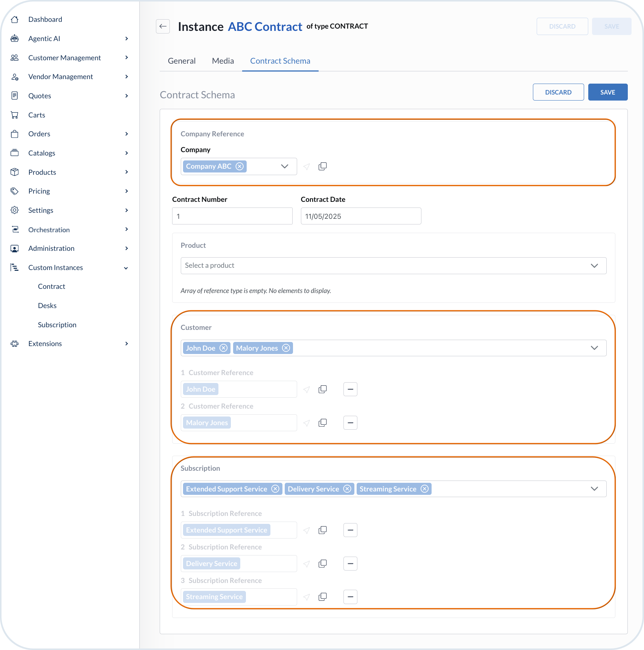The image size is (644, 650).
Task: Remove John Doe tag from Customer field
Action: (223, 348)
